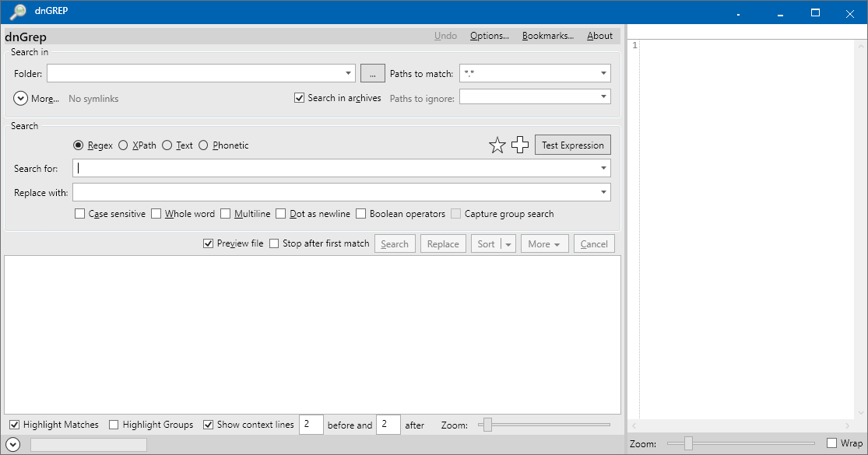Expand the "More..." search options
The width and height of the screenshot is (868, 455).
[x=36, y=98]
